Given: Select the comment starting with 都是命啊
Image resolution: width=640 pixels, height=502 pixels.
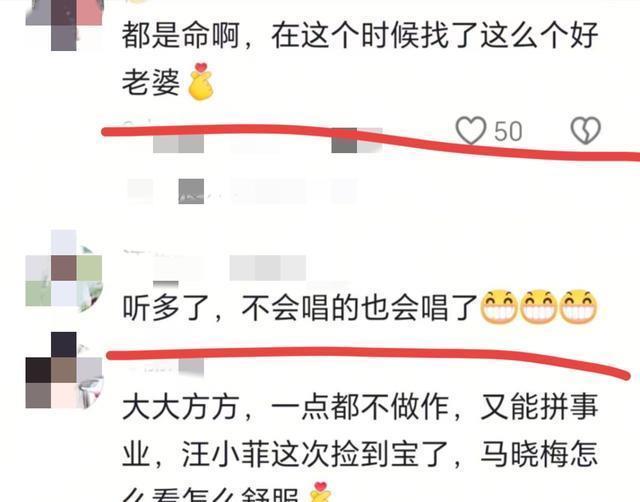Looking at the screenshot, I should tap(360, 59).
